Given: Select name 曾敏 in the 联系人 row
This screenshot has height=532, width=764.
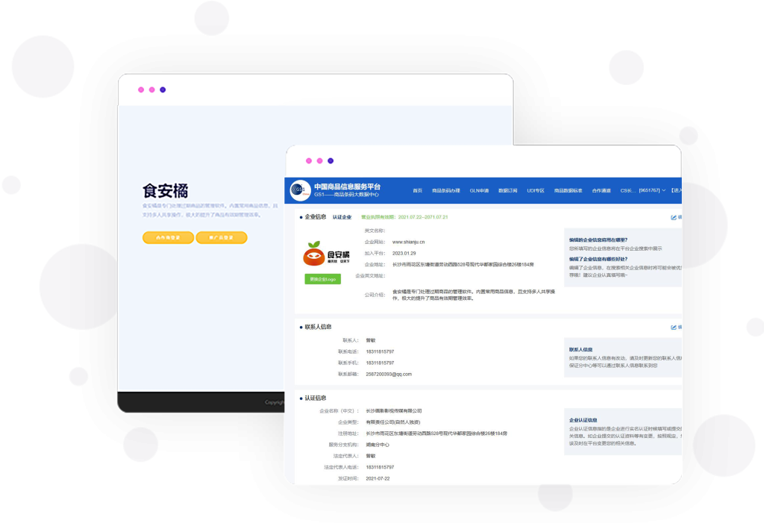Looking at the screenshot, I should [371, 340].
